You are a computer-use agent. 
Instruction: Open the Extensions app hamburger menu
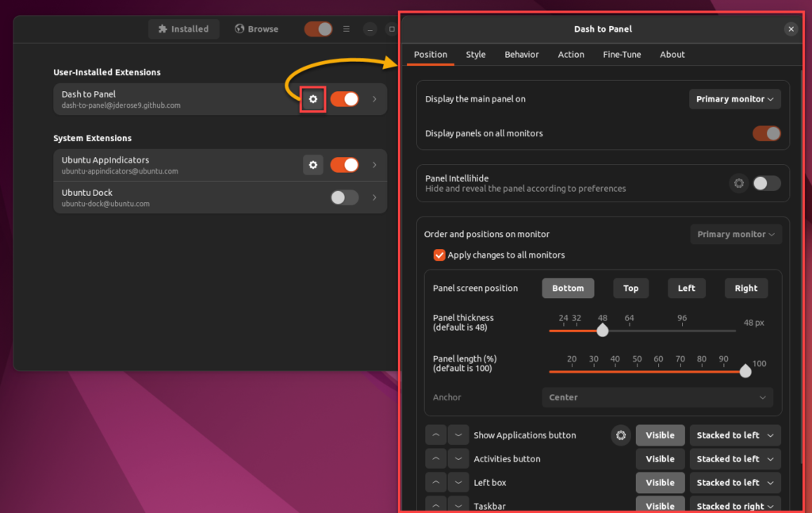tap(347, 29)
